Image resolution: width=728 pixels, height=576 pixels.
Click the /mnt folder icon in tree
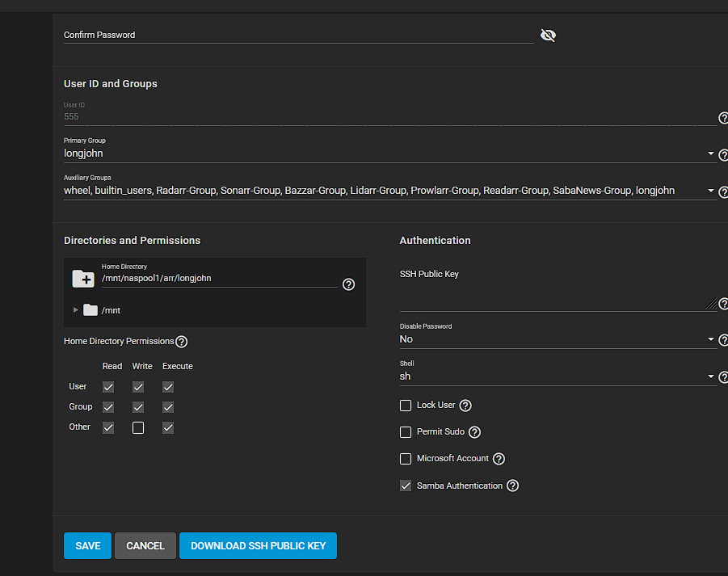tap(90, 310)
